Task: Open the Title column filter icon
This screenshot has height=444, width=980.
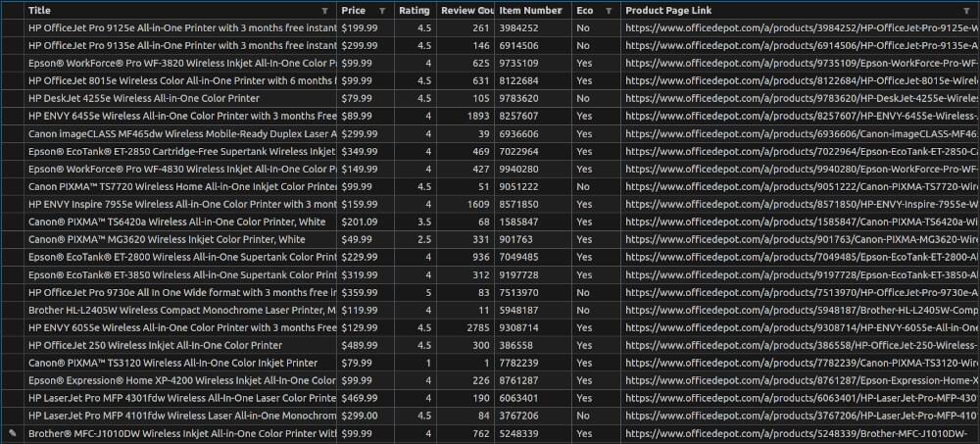Action: [324, 11]
